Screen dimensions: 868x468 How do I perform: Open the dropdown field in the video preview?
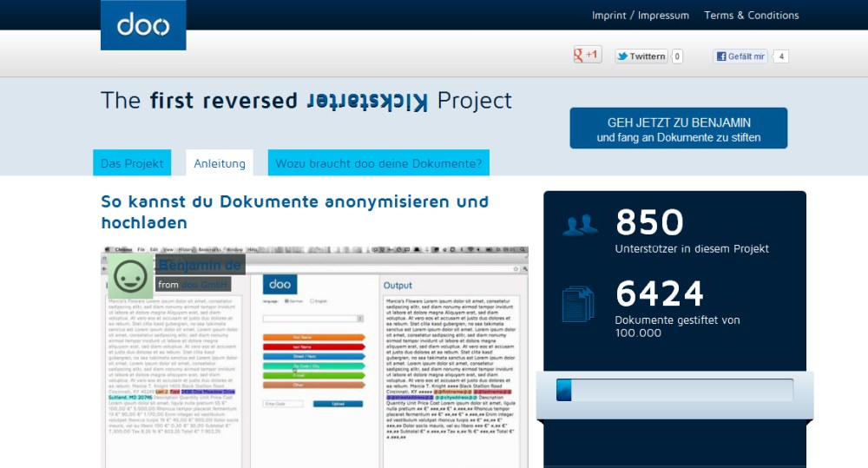click(x=312, y=319)
